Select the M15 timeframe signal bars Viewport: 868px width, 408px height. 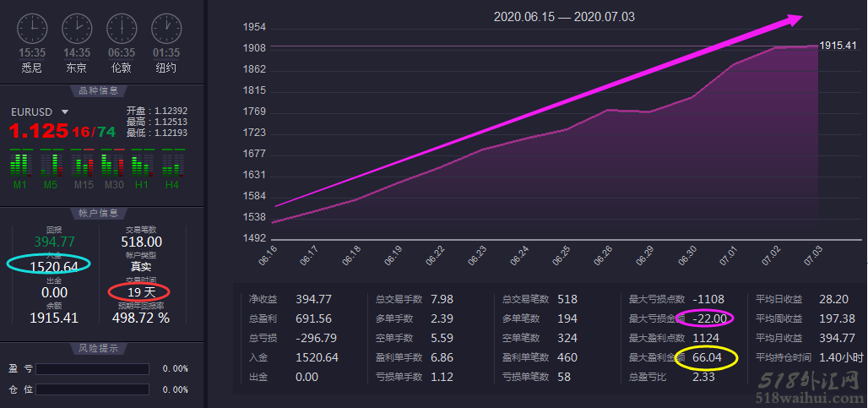pyautogui.click(x=84, y=163)
